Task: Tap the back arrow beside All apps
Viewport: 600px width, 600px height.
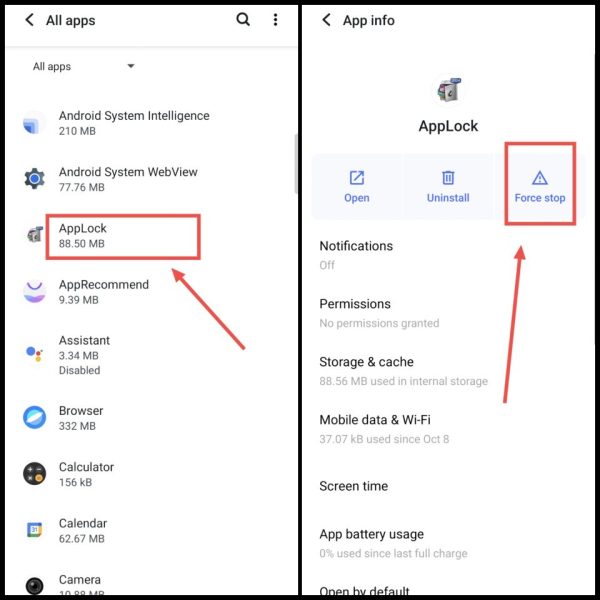Action: point(30,20)
